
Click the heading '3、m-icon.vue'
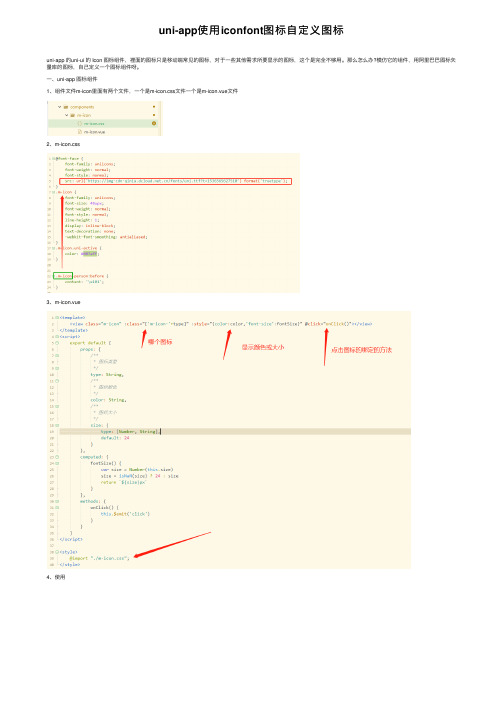click(63, 302)
